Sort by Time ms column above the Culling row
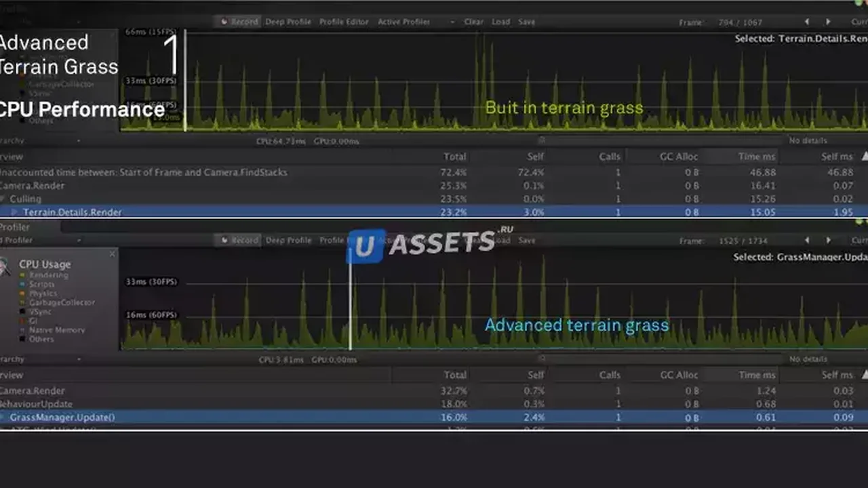 757,157
